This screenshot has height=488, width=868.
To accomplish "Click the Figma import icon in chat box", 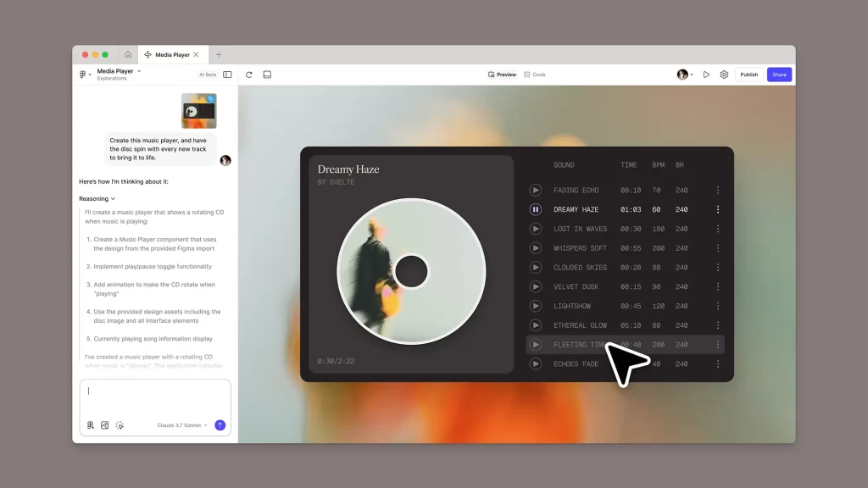I will (90, 425).
